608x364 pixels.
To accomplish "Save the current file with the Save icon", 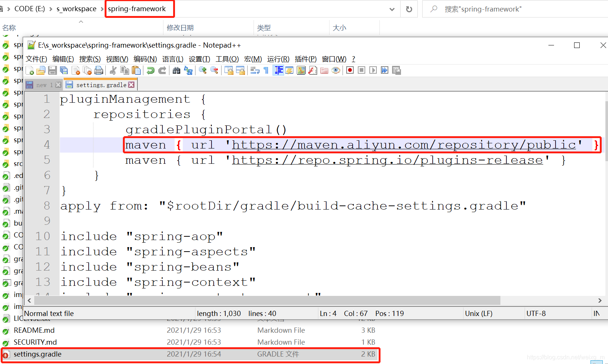I will click(52, 70).
